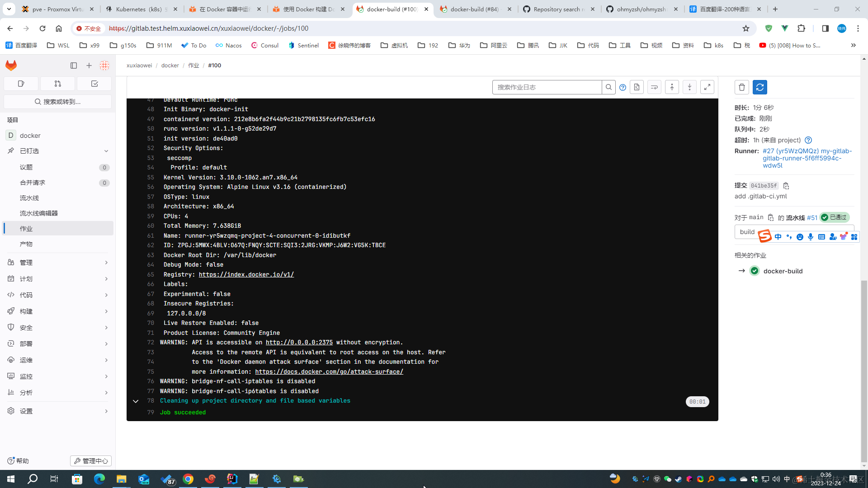Toggle the job log raw format view
Viewport: 868px width, 488px height.
click(637, 87)
